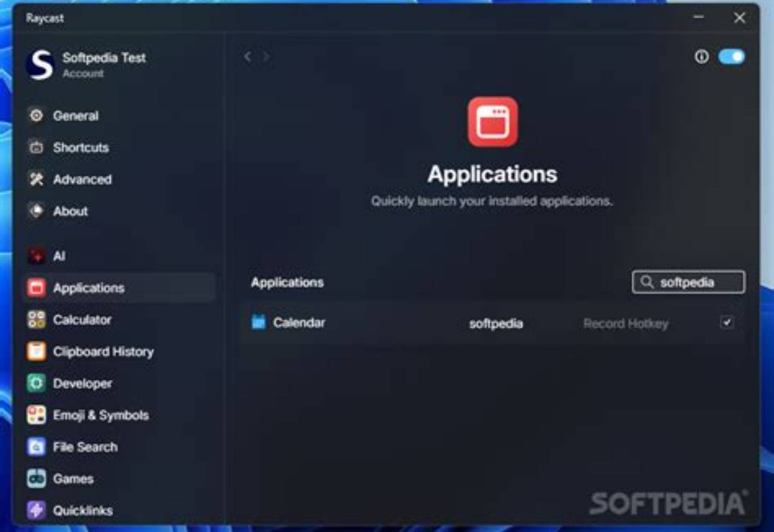Open the General settings label
The image size is (774, 532).
coord(76,116)
